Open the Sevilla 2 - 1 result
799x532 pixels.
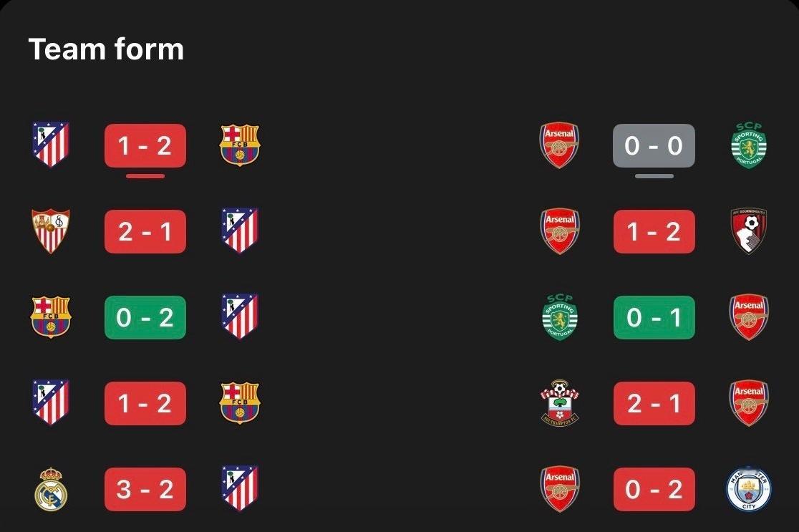coord(145,231)
